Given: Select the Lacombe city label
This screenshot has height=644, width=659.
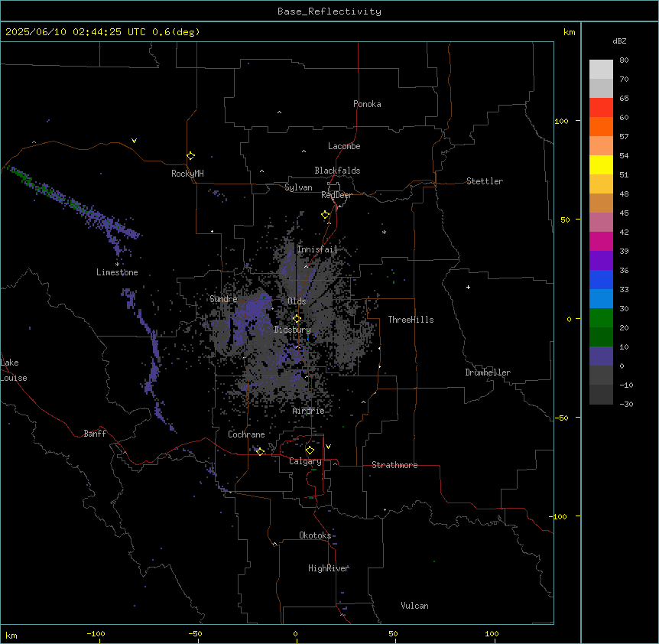Looking at the screenshot, I should [x=344, y=146].
